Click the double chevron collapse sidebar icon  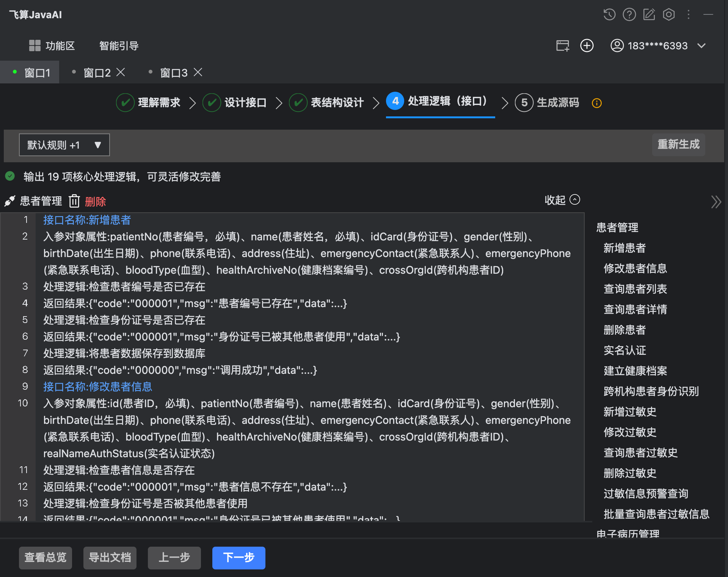pos(716,202)
